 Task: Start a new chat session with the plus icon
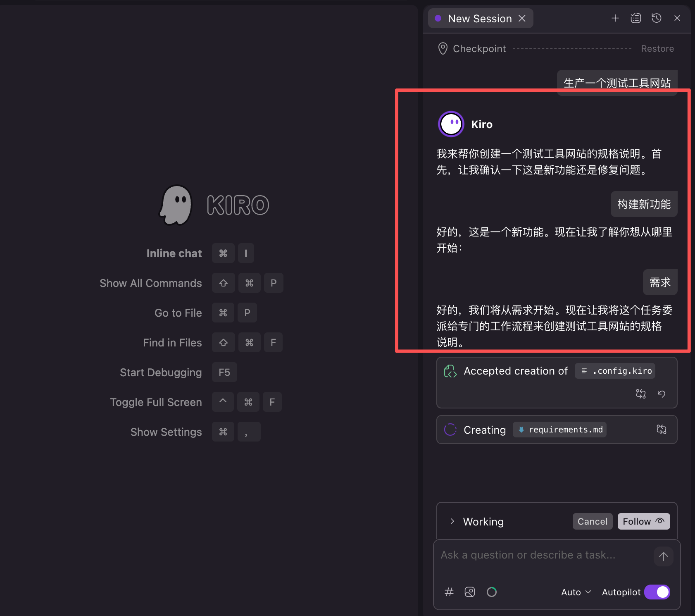tap(615, 18)
